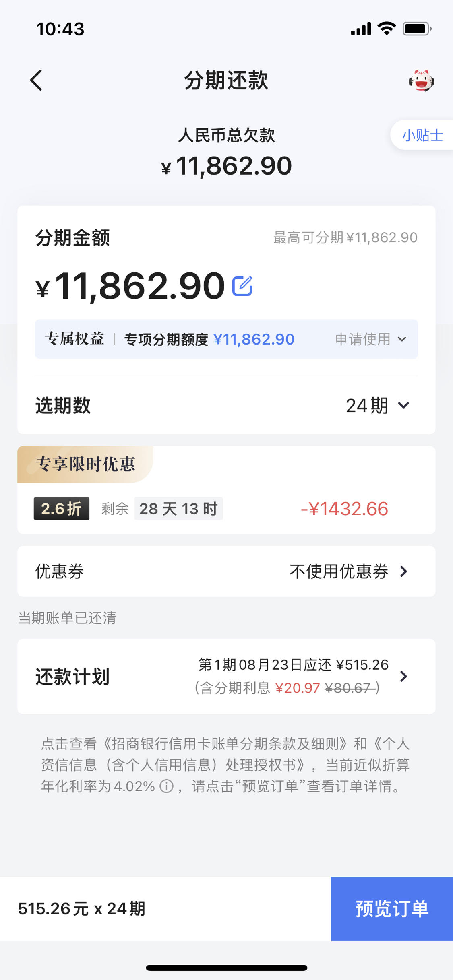Viewport: 453px width, 980px height.
Task: Select the 不使用优惠券 coupon row
Action: click(226, 571)
